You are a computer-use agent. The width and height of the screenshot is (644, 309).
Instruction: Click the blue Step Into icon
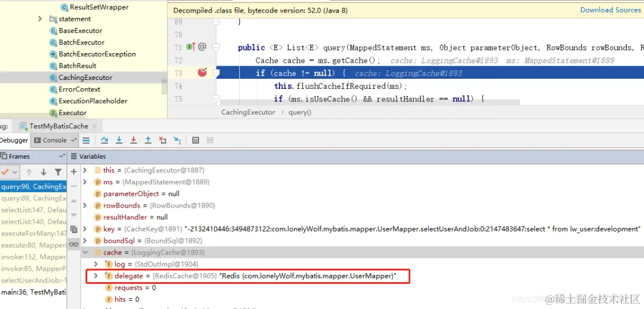[119, 141]
